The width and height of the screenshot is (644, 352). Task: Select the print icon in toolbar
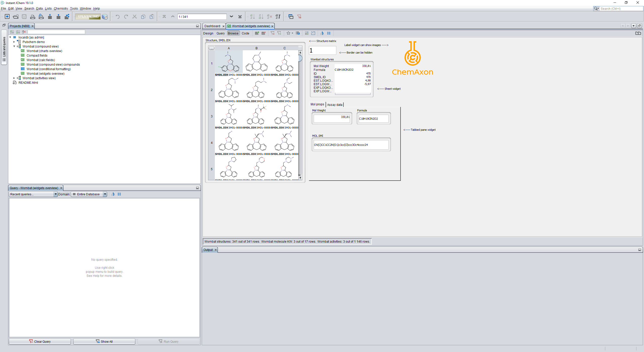[33, 17]
